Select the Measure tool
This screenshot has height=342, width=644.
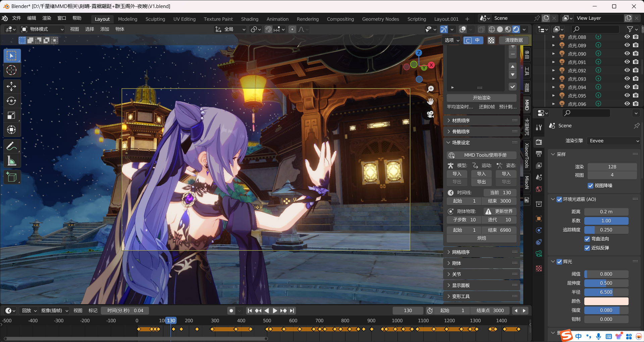coord(11,161)
